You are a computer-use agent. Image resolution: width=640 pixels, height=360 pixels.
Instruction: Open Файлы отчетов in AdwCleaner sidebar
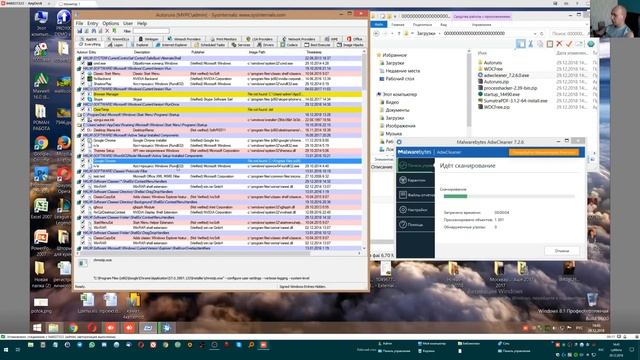tap(416, 195)
